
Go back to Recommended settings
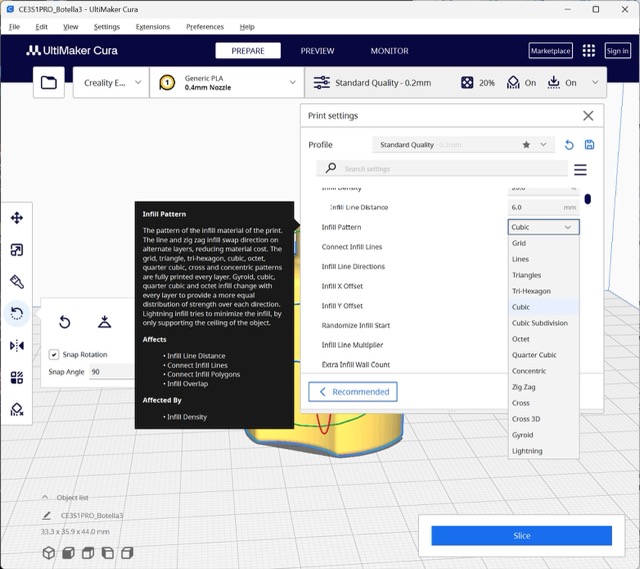(353, 392)
